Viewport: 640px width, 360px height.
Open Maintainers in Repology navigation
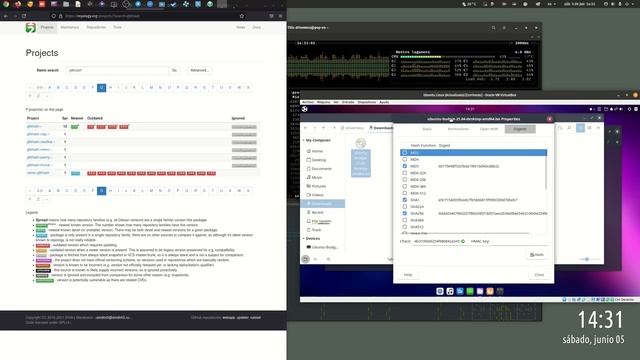[x=70, y=27]
